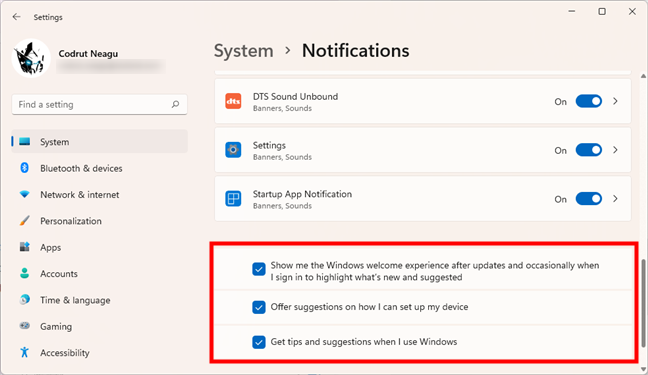Image resolution: width=648 pixels, height=375 pixels.
Task: Turn off Settings notifications toggle
Action: click(588, 150)
